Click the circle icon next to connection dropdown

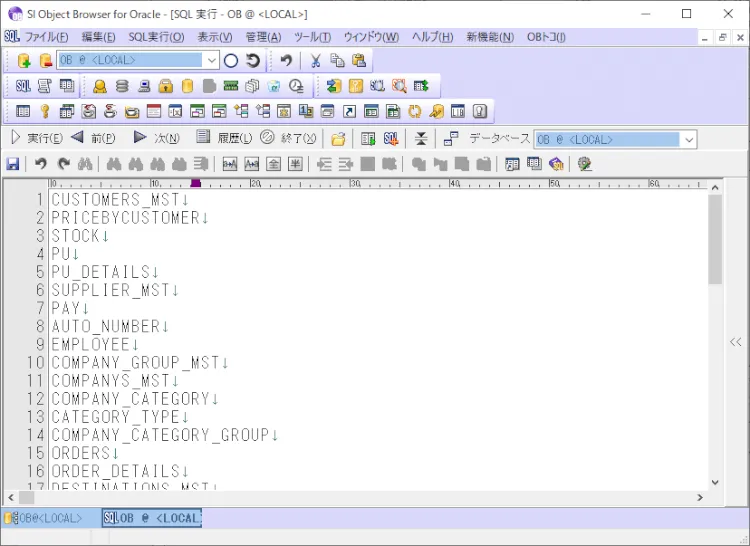[231, 61]
